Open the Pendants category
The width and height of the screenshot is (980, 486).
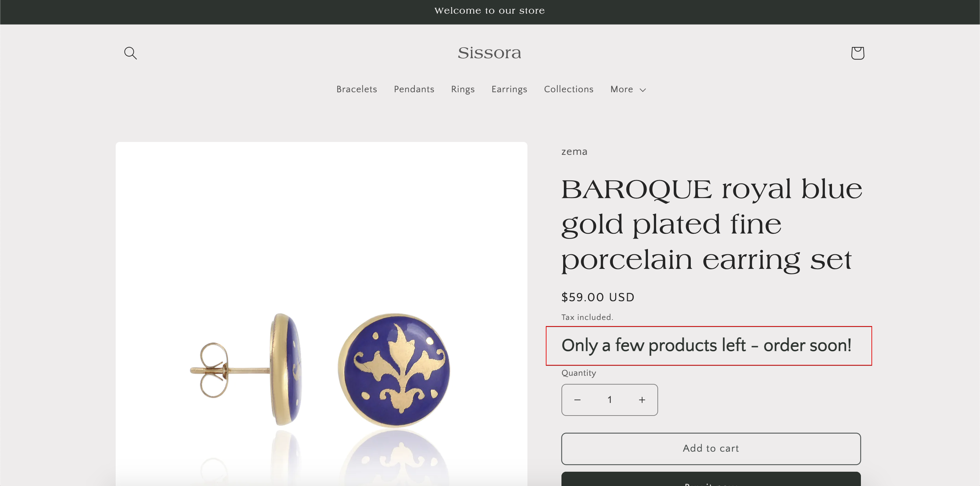click(x=414, y=90)
